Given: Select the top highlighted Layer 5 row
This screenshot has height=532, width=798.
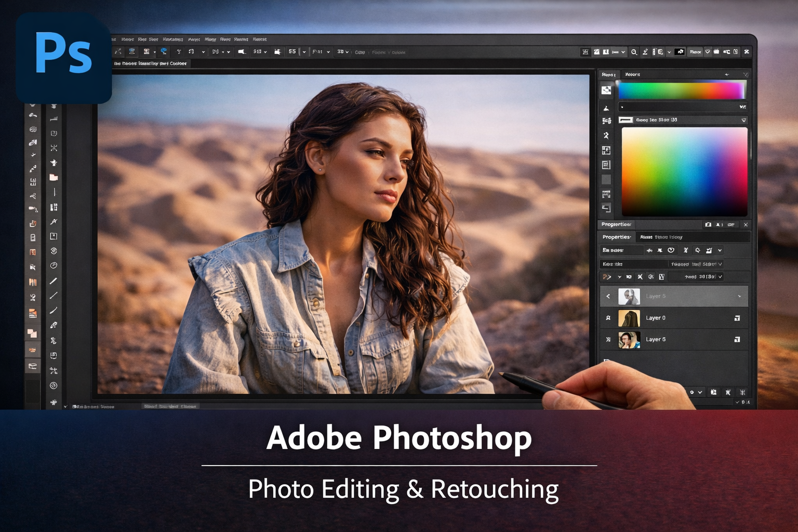Looking at the screenshot, I should 674,296.
